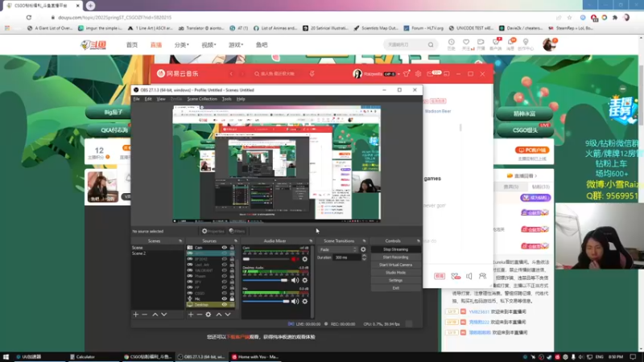Image resolution: width=644 pixels, height=362 pixels.
Task: Adjust Mic volume slider
Action: tap(266, 301)
